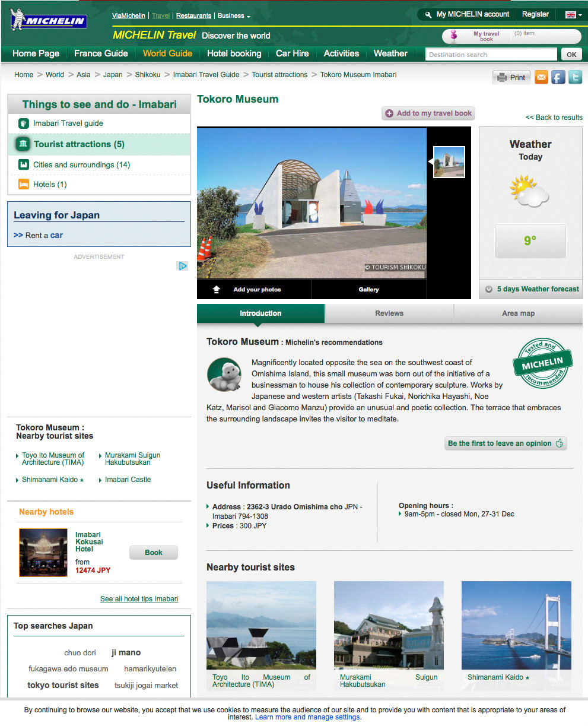This screenshot has height=726, width=588.
Task: Click the Restaurants top link
Action: point(193,16)
